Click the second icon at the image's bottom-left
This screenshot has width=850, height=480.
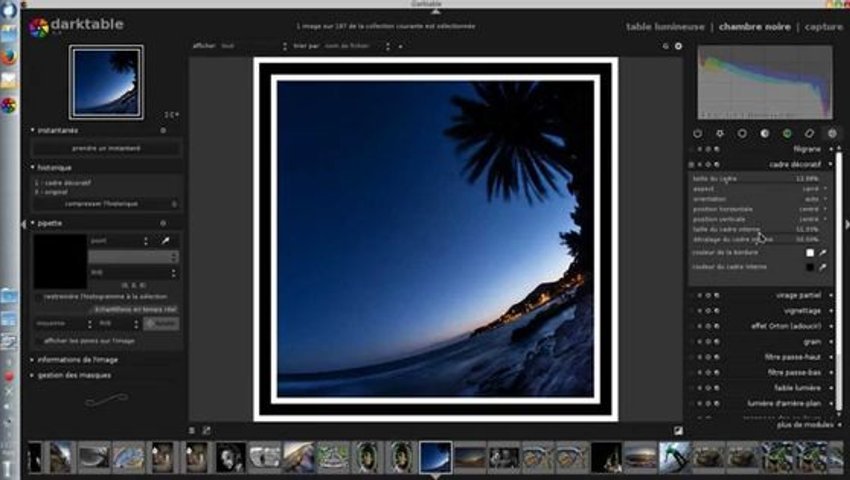tap(207, 431)
